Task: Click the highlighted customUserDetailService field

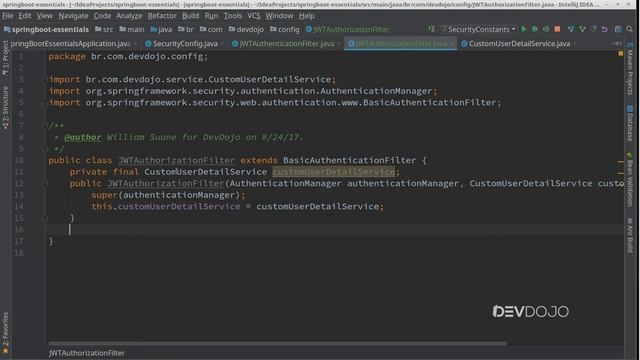Action: coord(333,172)
